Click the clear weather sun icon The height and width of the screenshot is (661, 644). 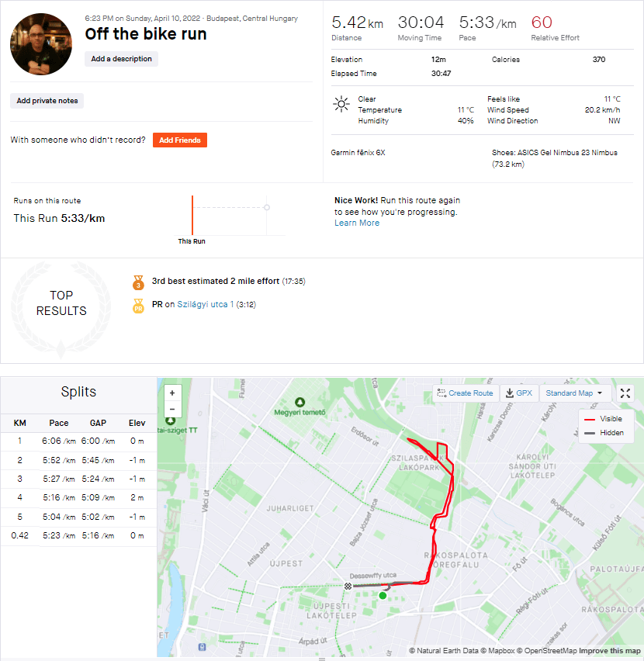click(340, 103)
